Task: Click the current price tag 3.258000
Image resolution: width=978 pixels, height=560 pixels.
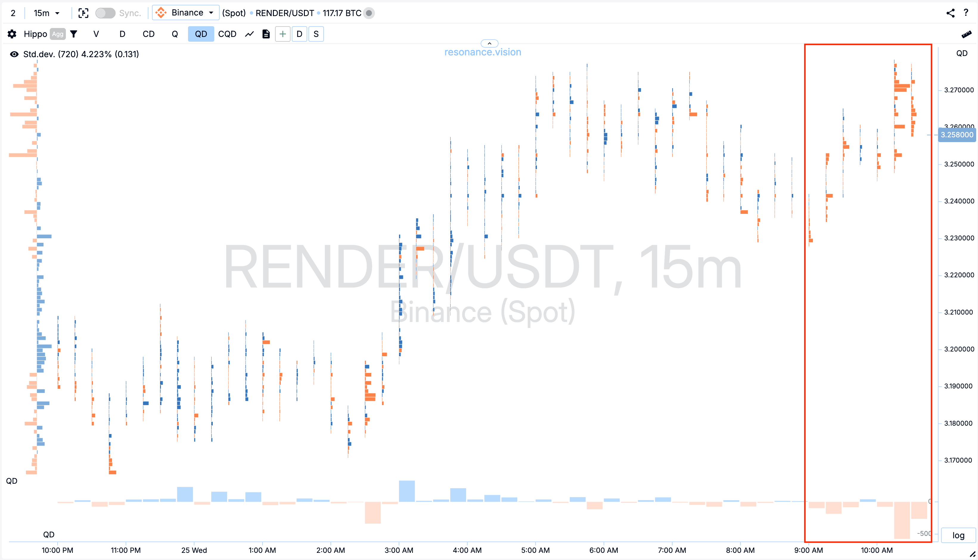Action: [x=957, y=135]
